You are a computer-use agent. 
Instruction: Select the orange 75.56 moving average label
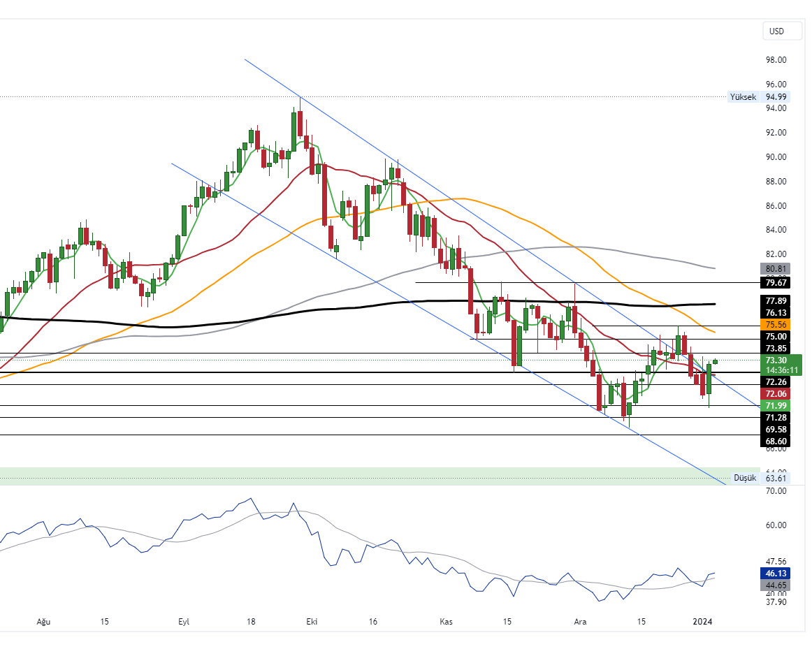tap(776, 325)
